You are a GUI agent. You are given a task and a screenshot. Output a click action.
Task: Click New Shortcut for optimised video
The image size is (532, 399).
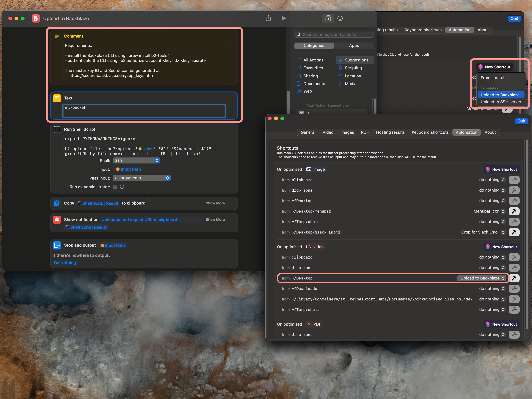502,247
